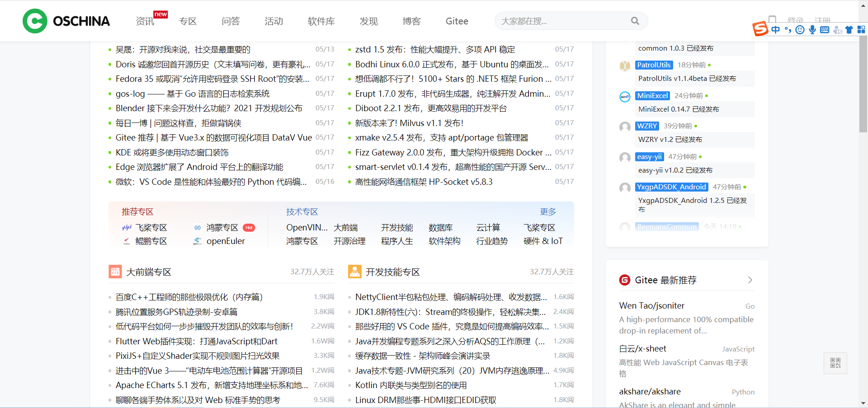Open the 大前端专区 heading link
This screenshot has height=408, width=868.
(149, 272)
